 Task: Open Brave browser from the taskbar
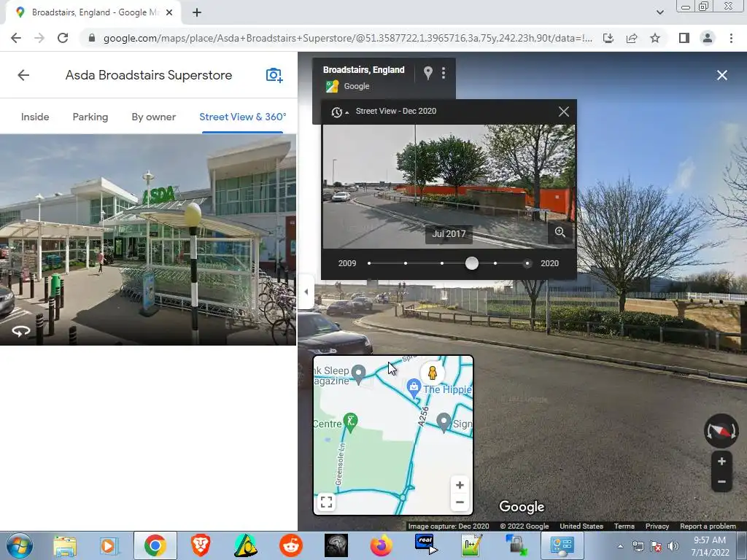pyautogui.click(x=201, y=545)
